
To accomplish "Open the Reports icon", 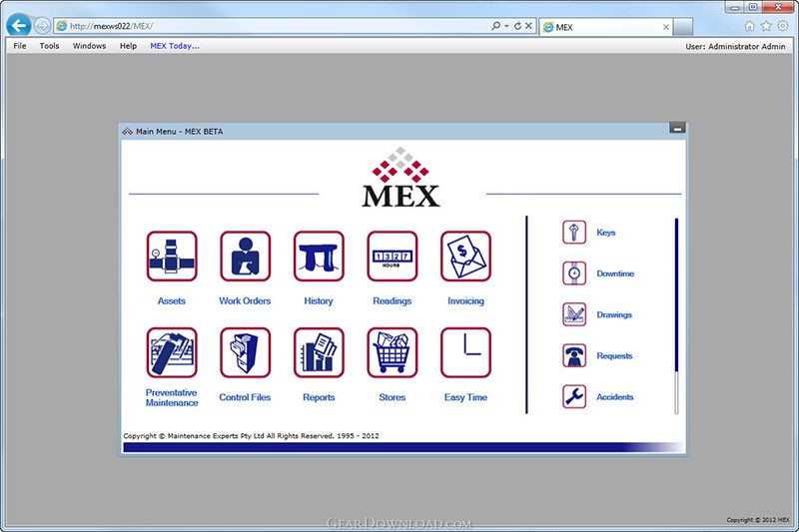I will pos(319,352).
